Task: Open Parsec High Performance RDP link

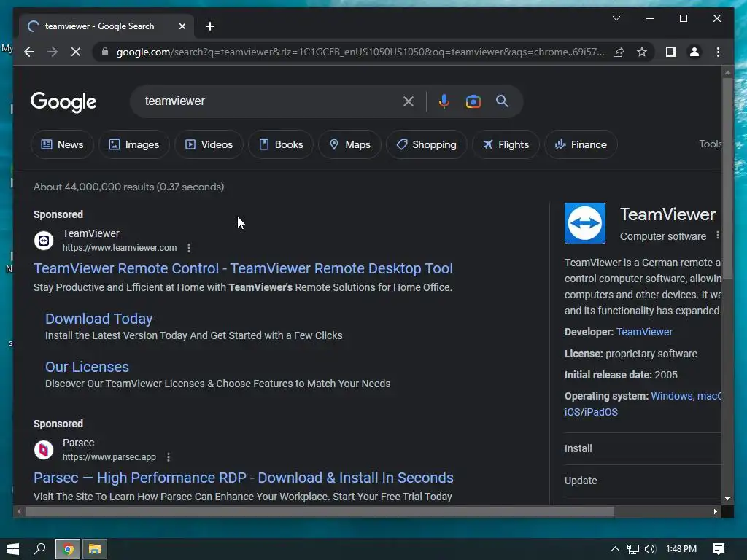Action: pyautogui.click(x=244, y=478)
